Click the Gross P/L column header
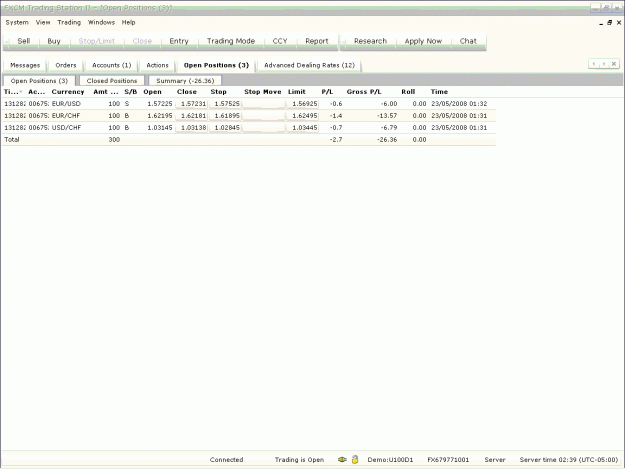 364,92
